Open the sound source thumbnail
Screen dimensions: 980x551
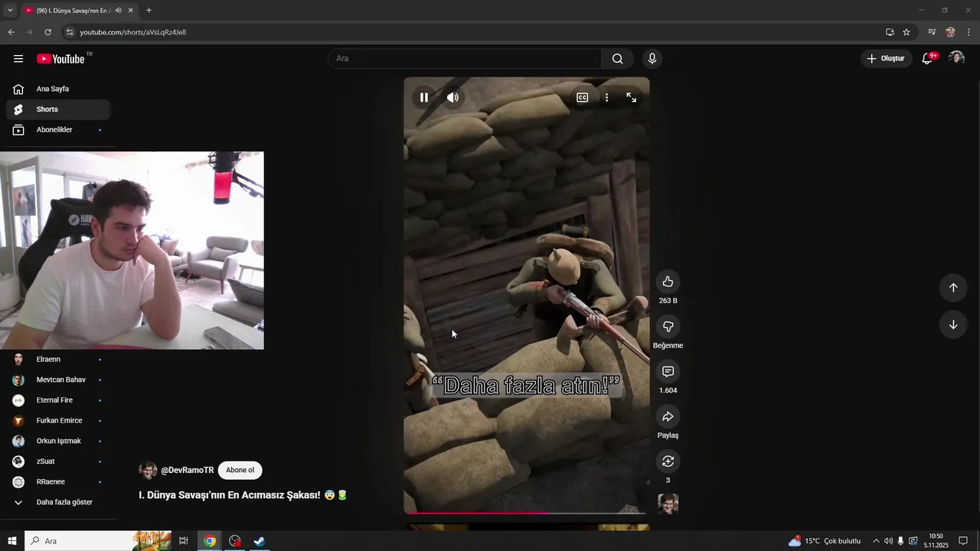(668, 504)
